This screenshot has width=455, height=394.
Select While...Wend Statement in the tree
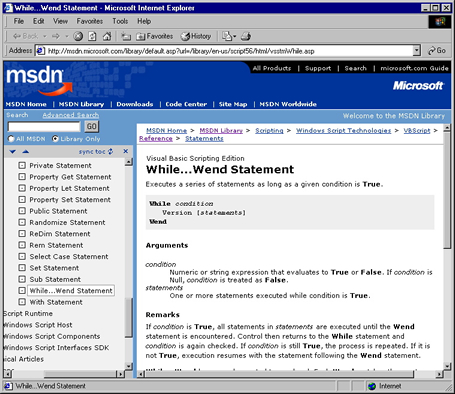click(x=71, y=291)
